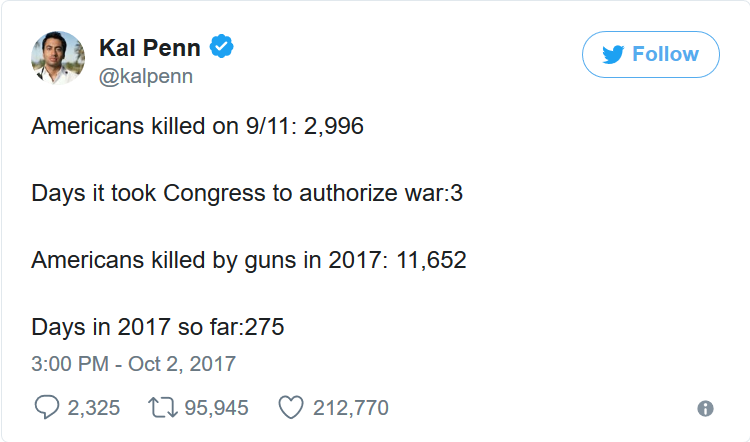Click the blue verified badge
750x442 pixels.
click(x=221, y=46)
